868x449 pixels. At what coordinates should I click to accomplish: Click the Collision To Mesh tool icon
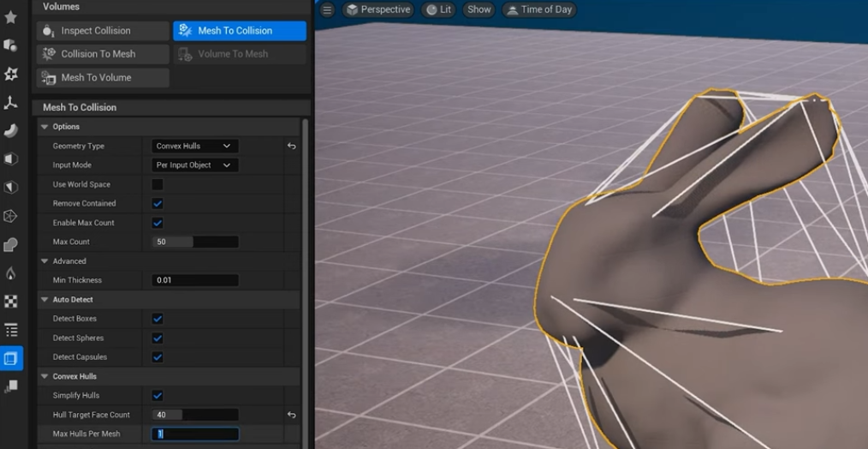point(49,54)
